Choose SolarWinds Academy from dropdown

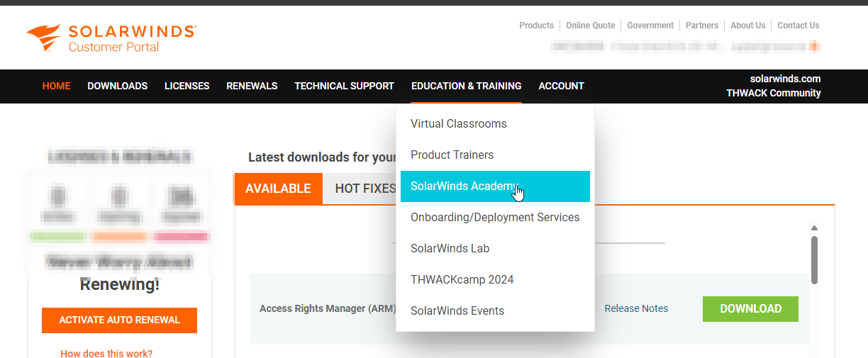495,186
